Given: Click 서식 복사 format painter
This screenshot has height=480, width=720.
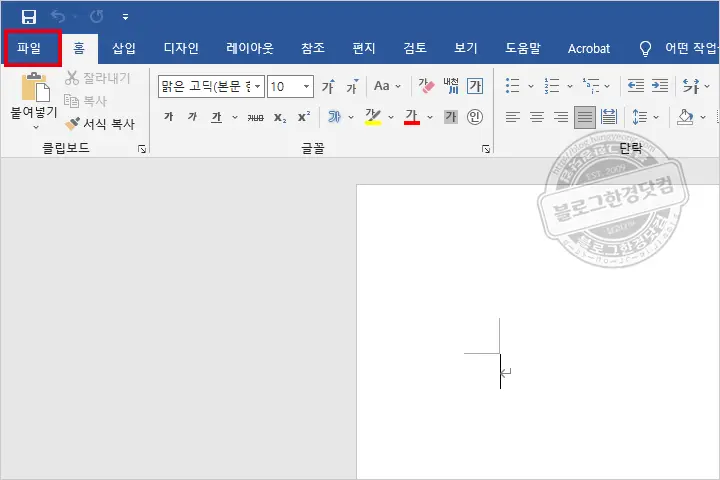Looking at the screenshot, I should pos(100,124).
